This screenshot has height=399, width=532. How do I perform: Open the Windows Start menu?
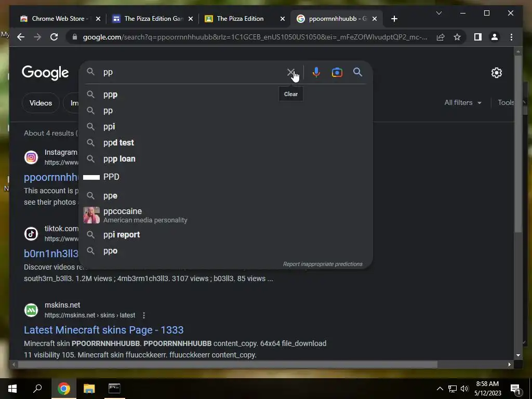pos(12,389)
